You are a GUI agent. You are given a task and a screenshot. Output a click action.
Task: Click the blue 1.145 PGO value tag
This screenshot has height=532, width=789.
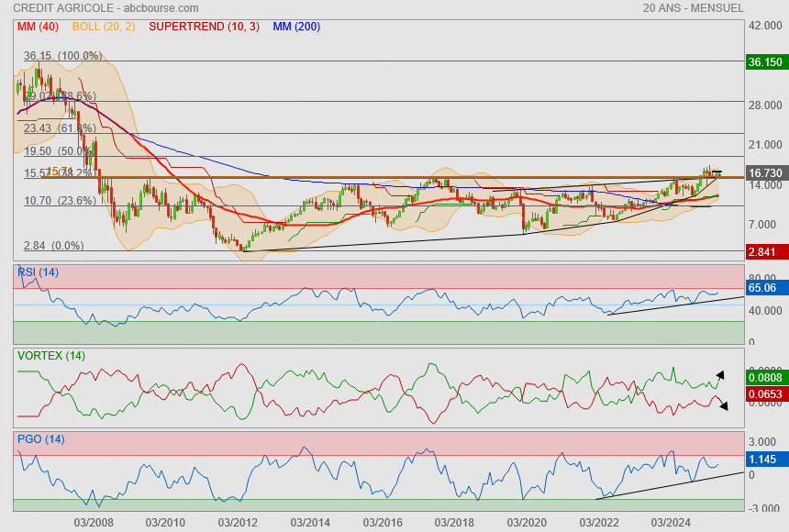click(x=766, y=459)
